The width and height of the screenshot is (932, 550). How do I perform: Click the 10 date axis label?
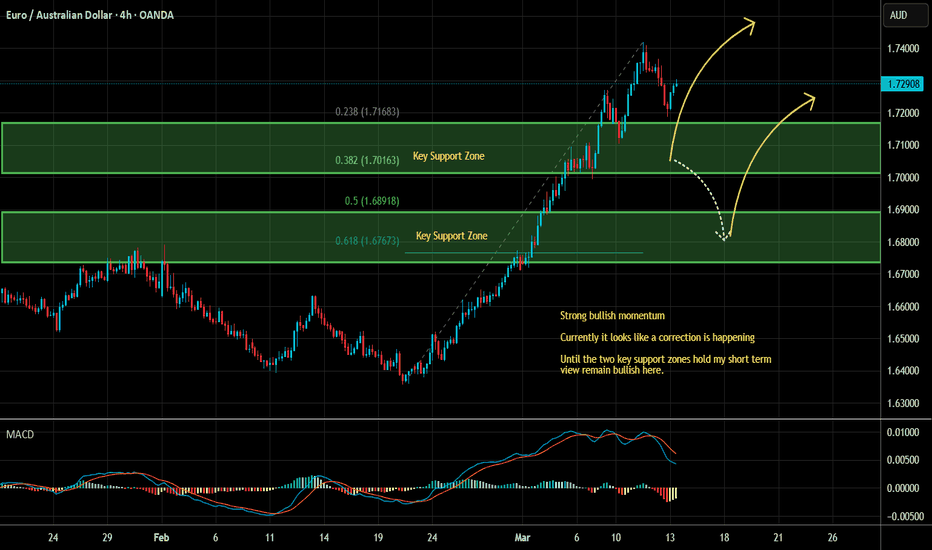coord(616,538)
